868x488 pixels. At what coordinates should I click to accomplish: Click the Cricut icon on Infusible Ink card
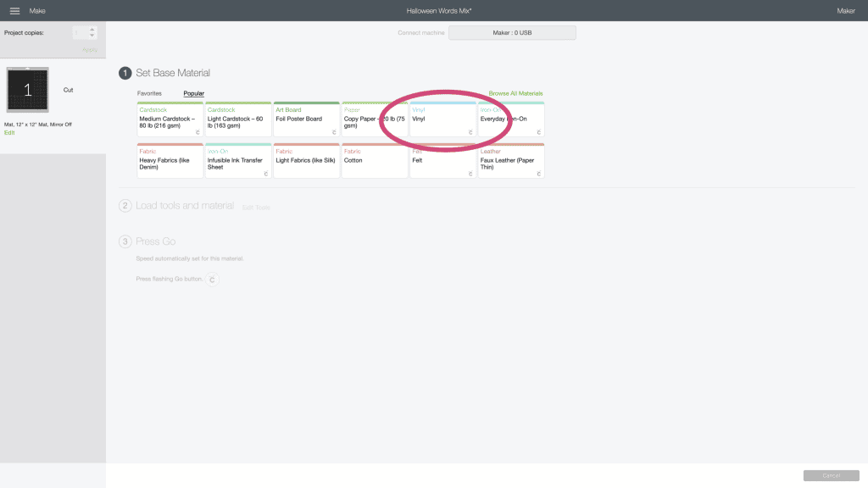(x=265, y=174)
